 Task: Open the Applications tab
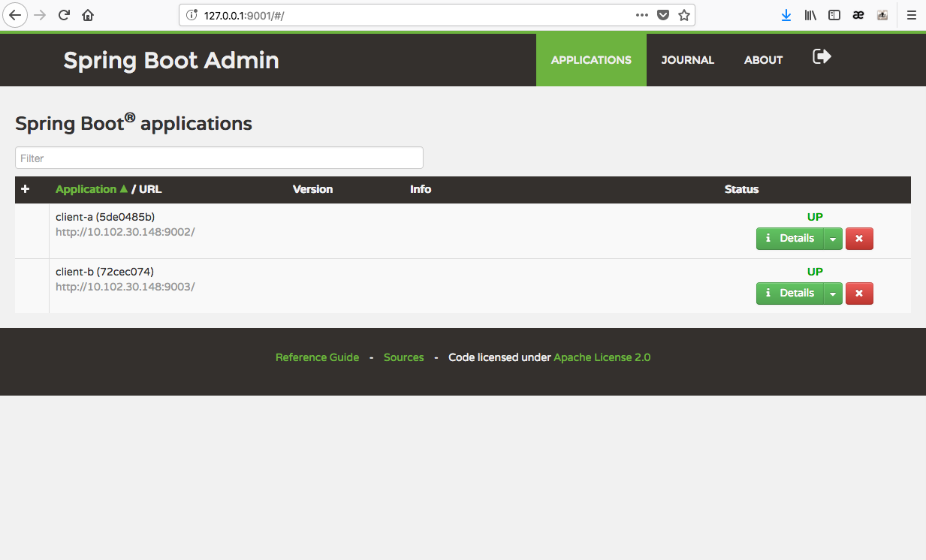(591, 60)
